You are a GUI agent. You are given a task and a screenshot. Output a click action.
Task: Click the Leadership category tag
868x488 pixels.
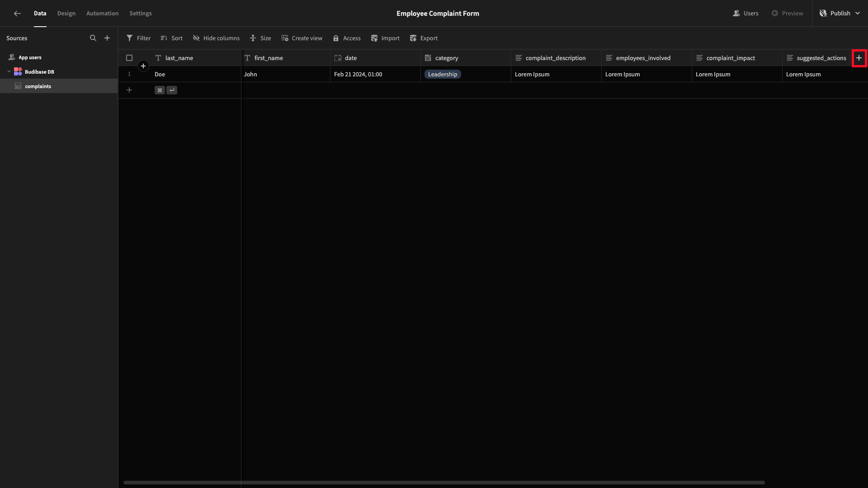pyautogui.click(x=442, y=74)
